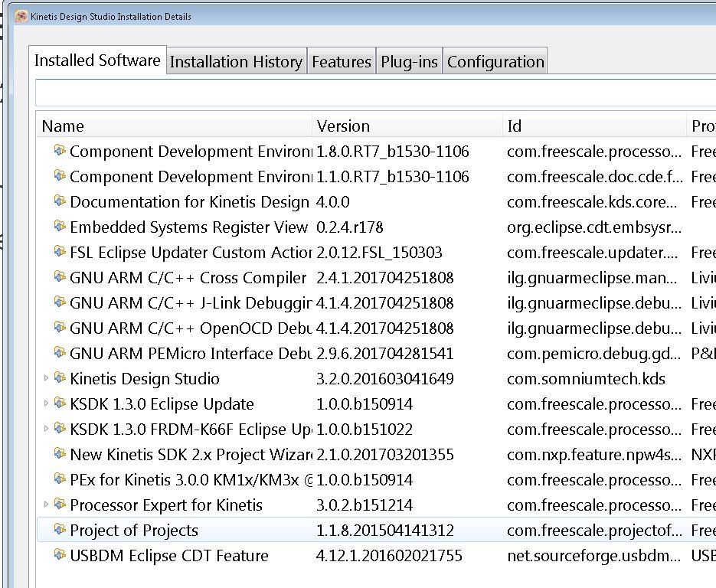Select the Kinetis Design Studio name
Image resolution: width=716 pixels, height=588 pixels.
point(145,379)
